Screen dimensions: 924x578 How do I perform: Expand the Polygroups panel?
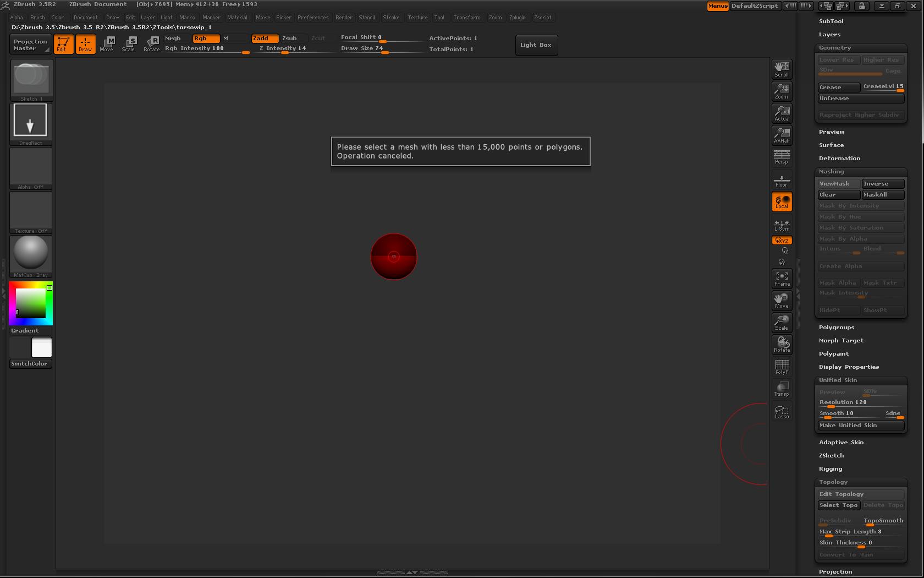click(837, 328)
